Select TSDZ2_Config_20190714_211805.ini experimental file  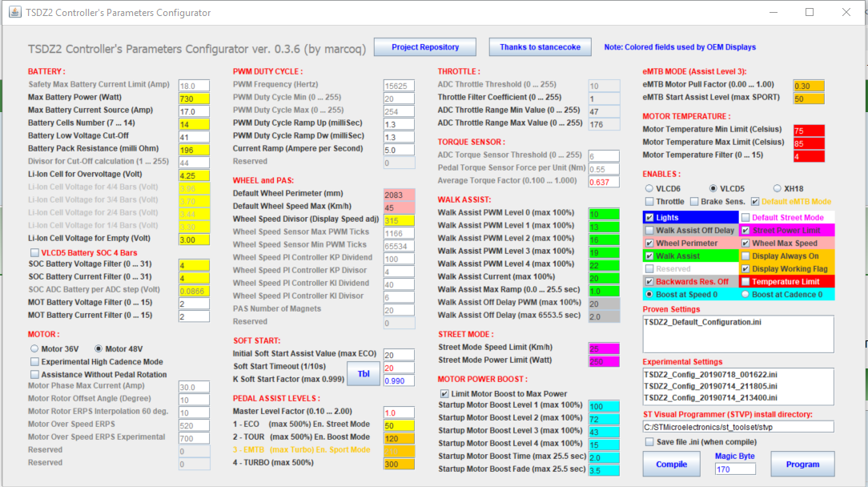pos(710,386)
